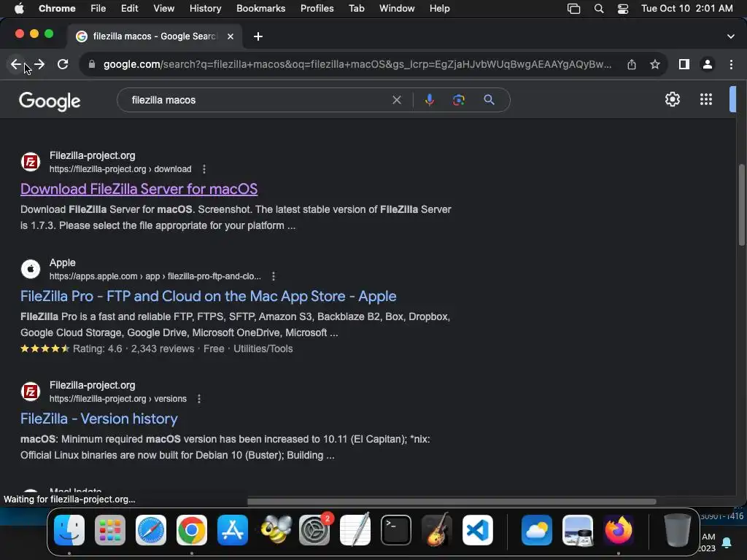Clear the Google search box text
This screenshot has width=747, height=560.
[396, 100]
